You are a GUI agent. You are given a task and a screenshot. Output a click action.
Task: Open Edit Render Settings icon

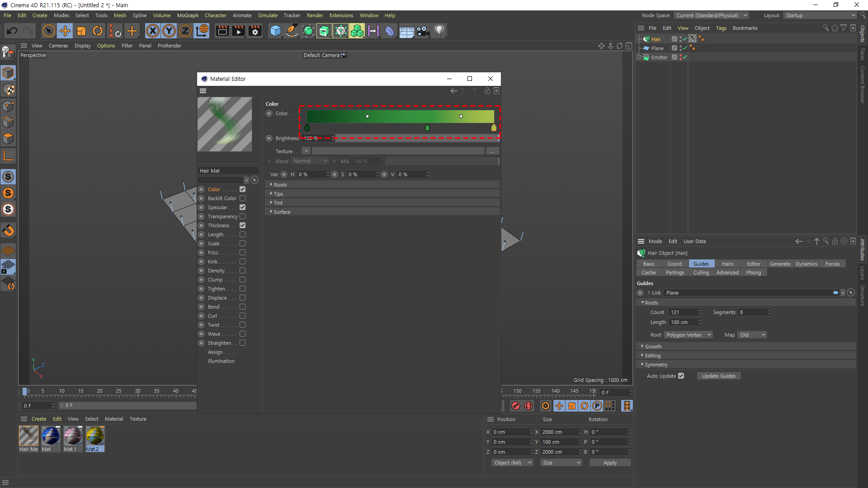click(255, 31)
